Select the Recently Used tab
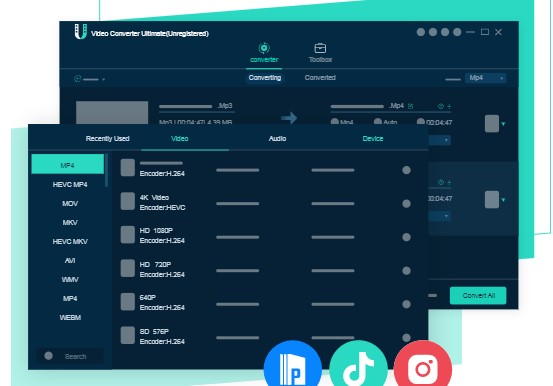 click(x=108, y=139)
